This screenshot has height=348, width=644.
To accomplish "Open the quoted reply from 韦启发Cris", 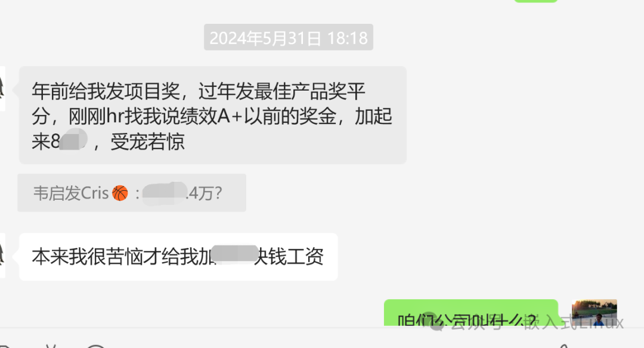I will tap(132, 193).
